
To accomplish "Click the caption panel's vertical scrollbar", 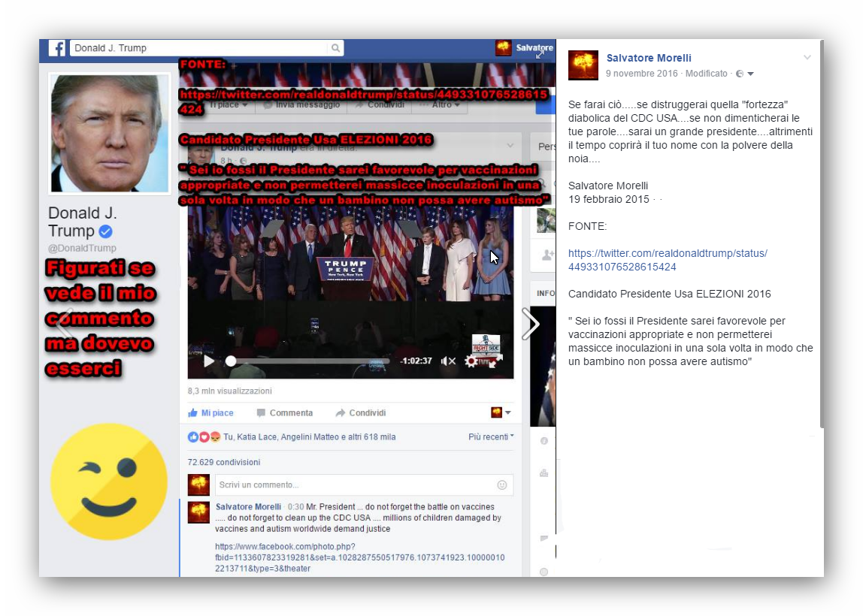I will (822, 234).
